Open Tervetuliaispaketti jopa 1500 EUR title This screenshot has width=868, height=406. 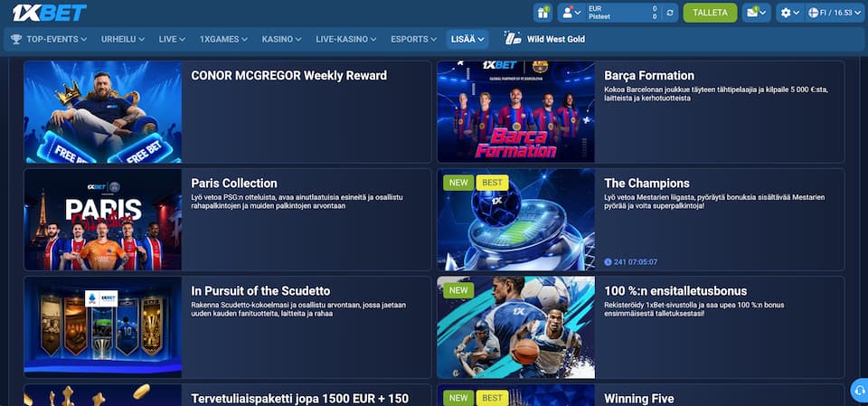pos(300,399)
